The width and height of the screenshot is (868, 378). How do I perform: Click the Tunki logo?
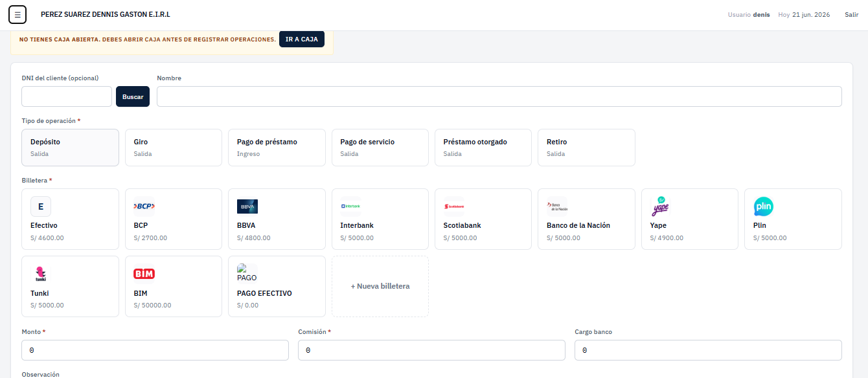(41, 274)
